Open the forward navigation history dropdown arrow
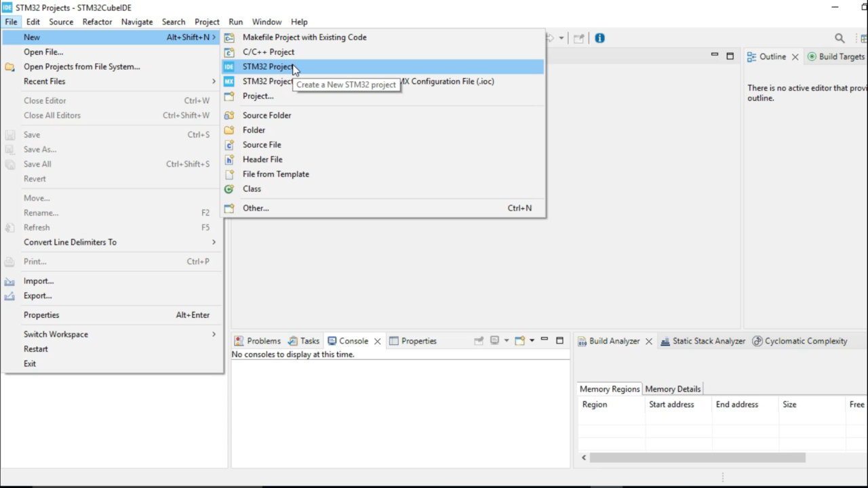Viewport: 868px width, 488px height. click(x=561, y=38)
